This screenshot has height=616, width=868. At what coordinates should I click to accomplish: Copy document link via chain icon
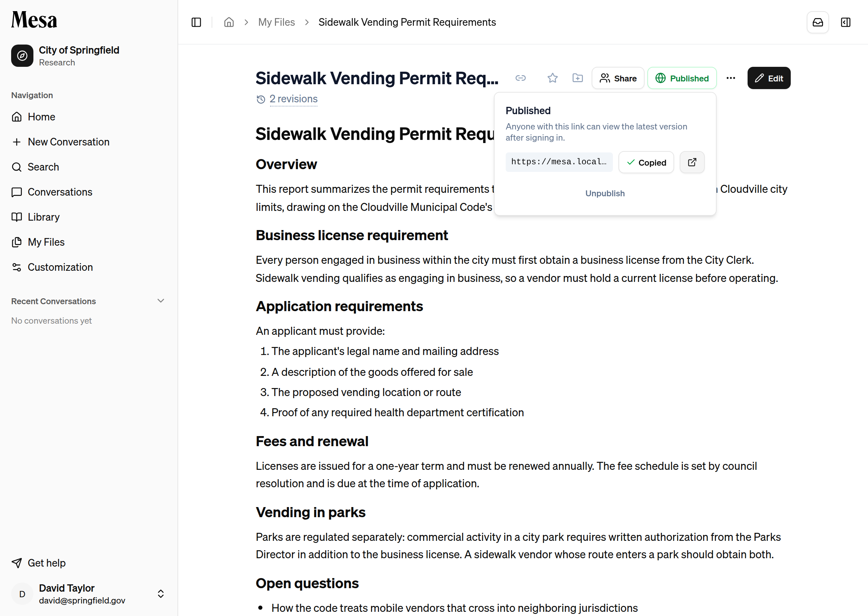521,78
